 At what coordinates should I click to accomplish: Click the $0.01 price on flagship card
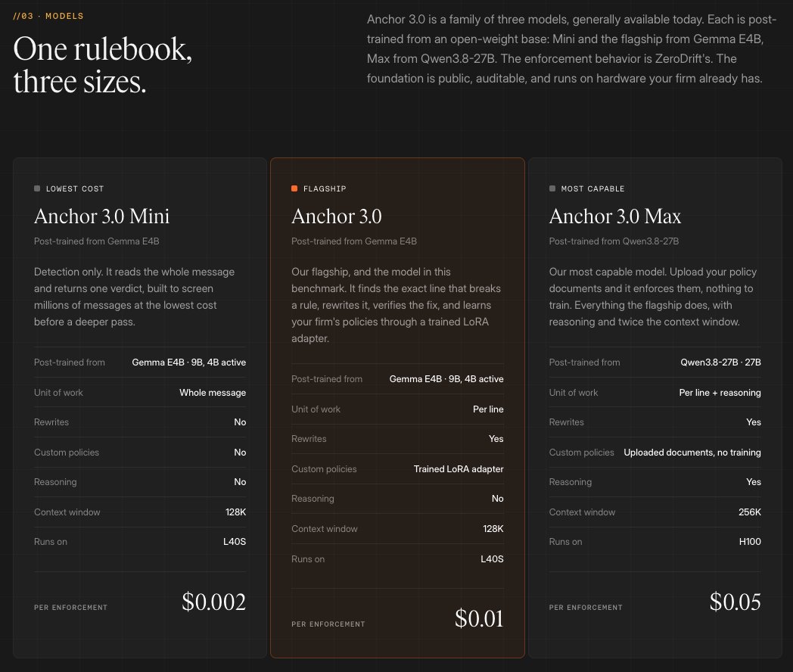(x=479, y=618)
